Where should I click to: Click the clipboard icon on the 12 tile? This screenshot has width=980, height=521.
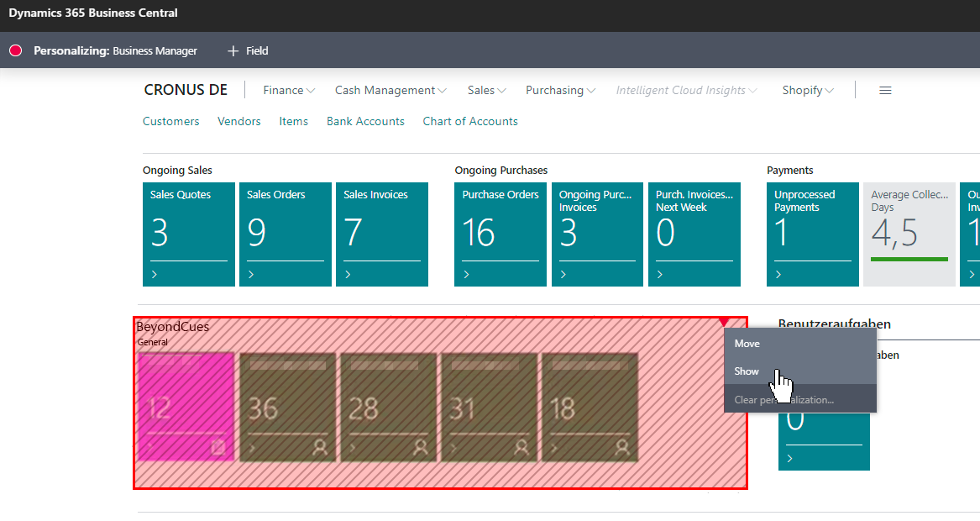(x=217, y=447)
